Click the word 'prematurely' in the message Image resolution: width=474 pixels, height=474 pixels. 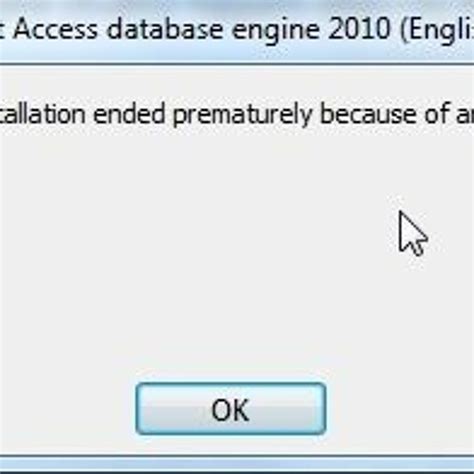[x=243, y=115]
